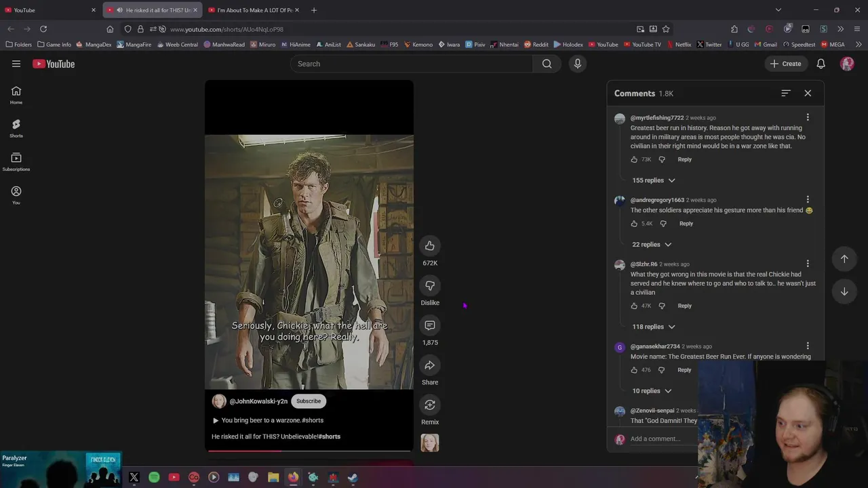Click the search magnifier button

547,64
